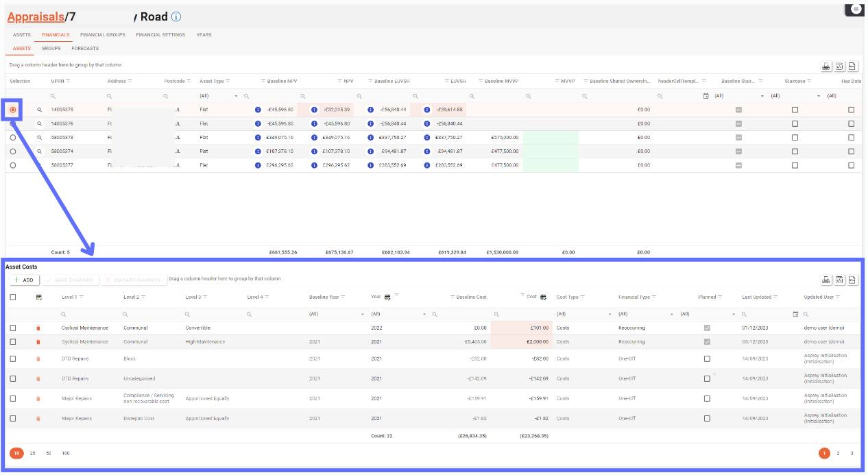Image resolution: width=868 pixels, height=475 pixels.
Task: Click the UPRN column search field
Action: pyautogui.click(x=75, y=95)
